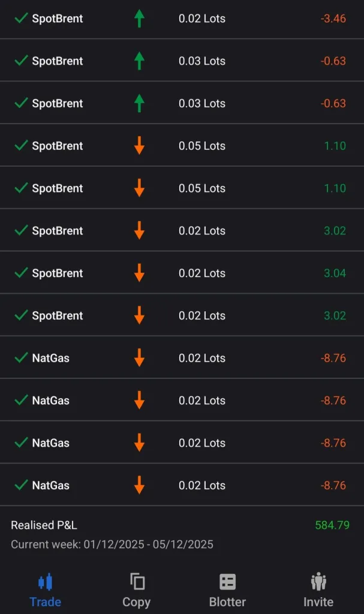Click the Realised P&L label
364x614 pixels.
pyautogui.click(x=44, y=525)
